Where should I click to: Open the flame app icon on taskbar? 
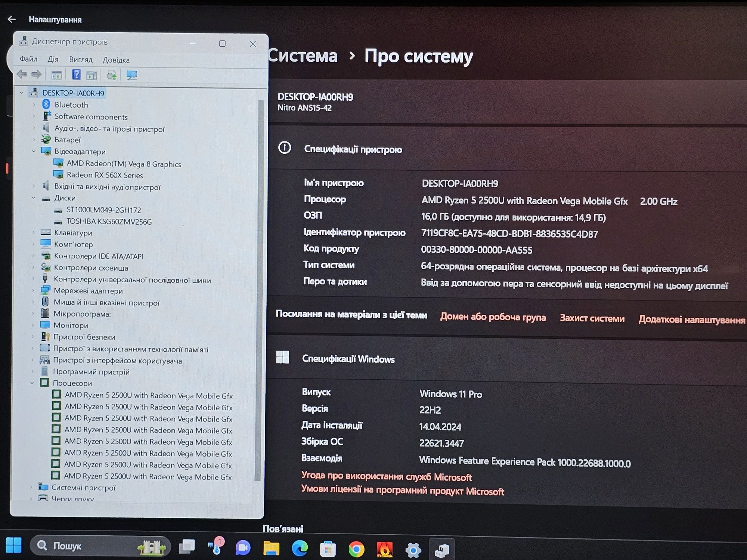385,550
